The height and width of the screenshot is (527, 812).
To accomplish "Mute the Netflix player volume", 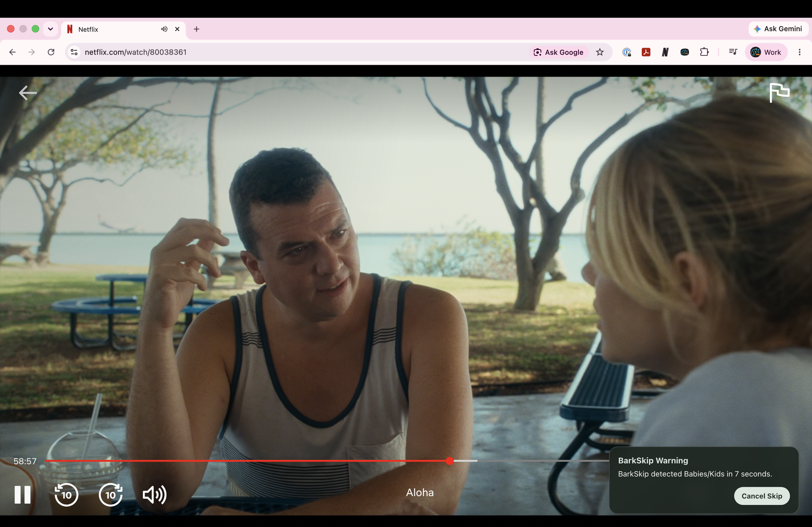I will coord(155,494).
